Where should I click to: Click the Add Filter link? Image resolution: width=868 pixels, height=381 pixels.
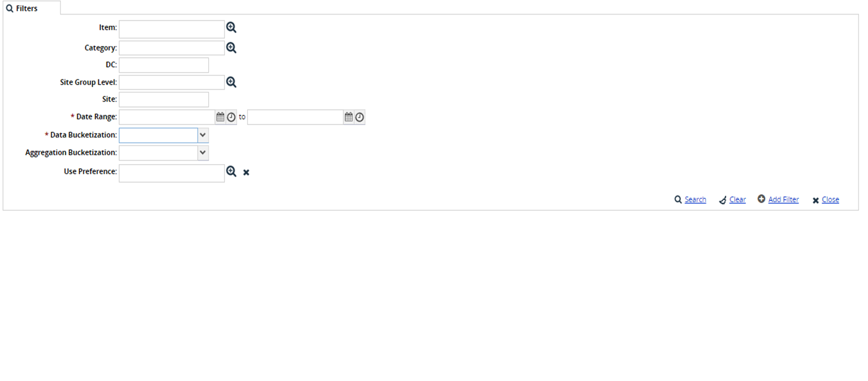[x=783, y=200]
